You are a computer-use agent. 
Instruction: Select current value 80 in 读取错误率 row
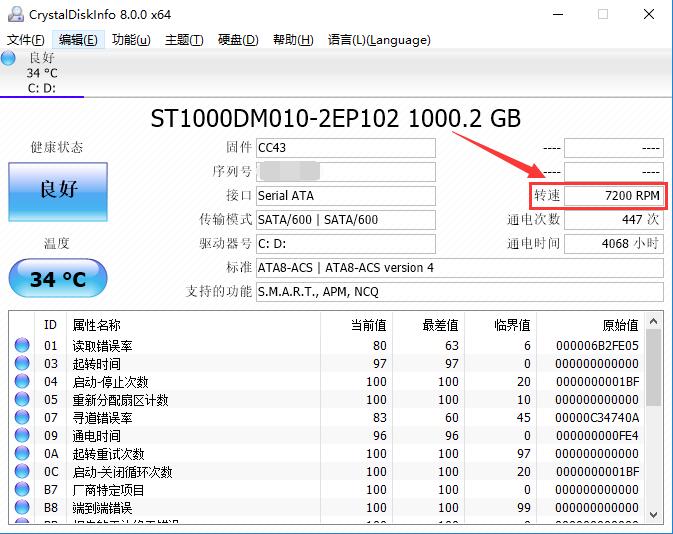pos(379,346)
